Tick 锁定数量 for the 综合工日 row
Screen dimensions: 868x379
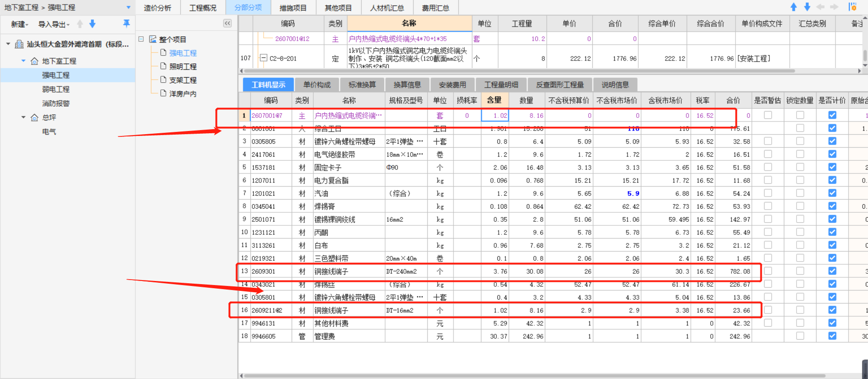tap(800, 128)
